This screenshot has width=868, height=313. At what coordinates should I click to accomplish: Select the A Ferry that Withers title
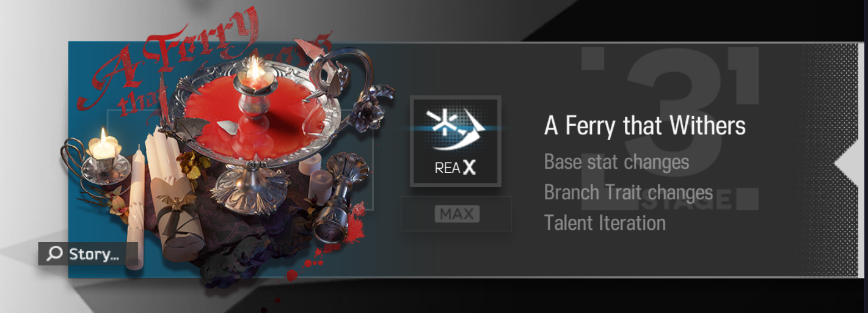(645, 126)
